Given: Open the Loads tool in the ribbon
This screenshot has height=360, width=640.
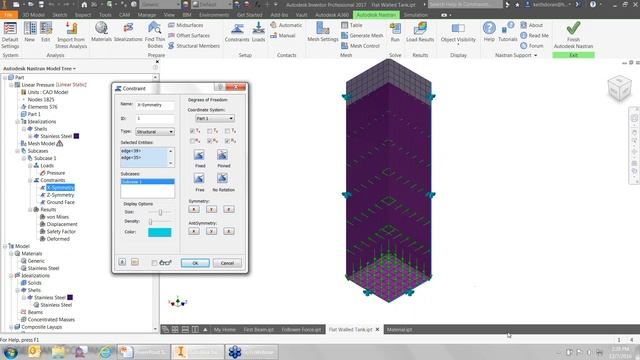Looking at the screenshot, I should 258,32.
